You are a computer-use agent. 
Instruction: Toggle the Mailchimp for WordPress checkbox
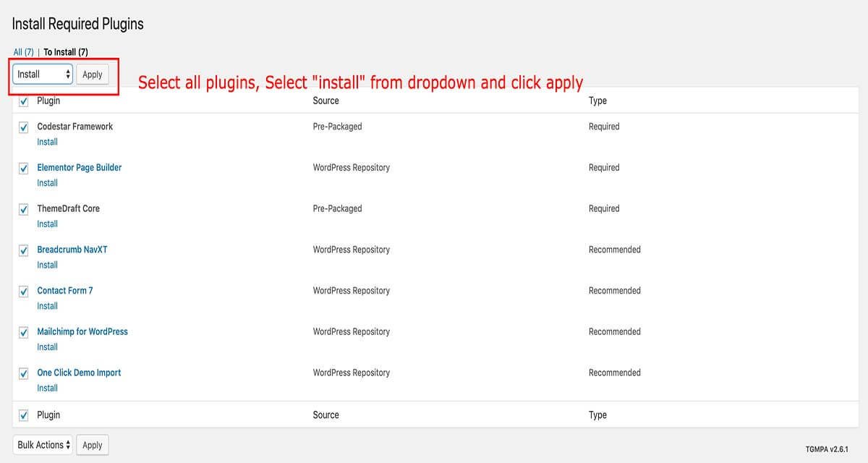24,333
